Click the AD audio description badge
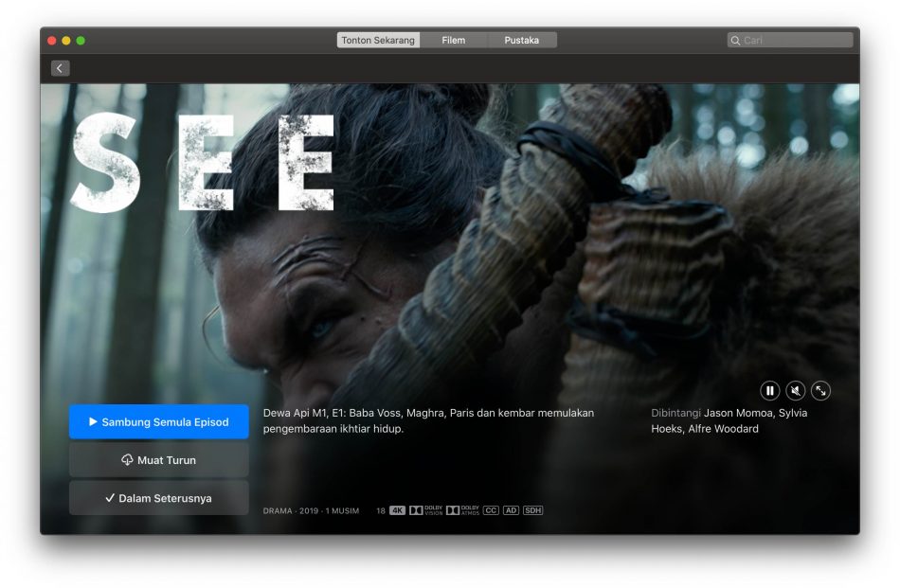This screenshot has width=900, height=588. [511, 510]
